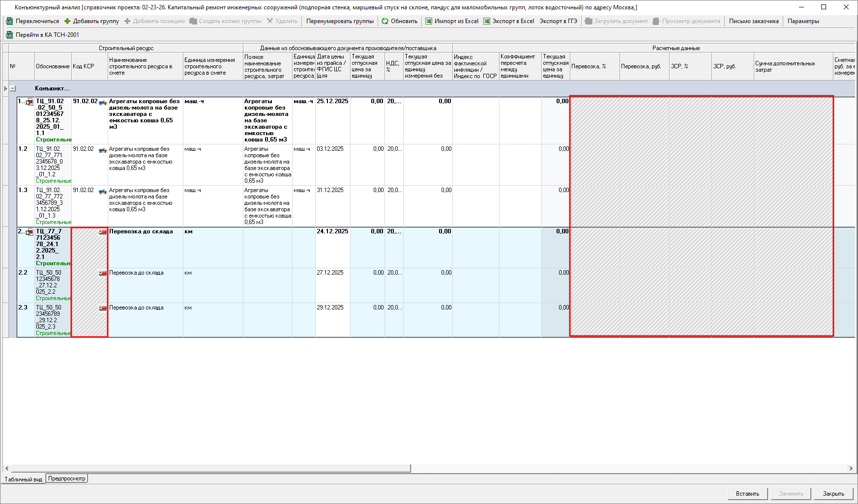The image size is (858, 504).
Task: Click the Обновить refresh icon
Action: tap(385, 21)
